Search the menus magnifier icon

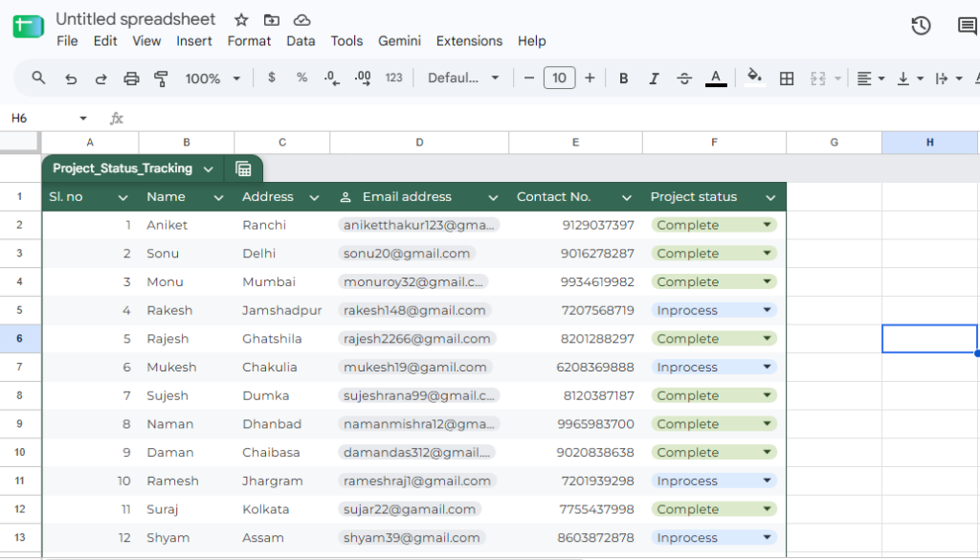click(x=38, y=78)
